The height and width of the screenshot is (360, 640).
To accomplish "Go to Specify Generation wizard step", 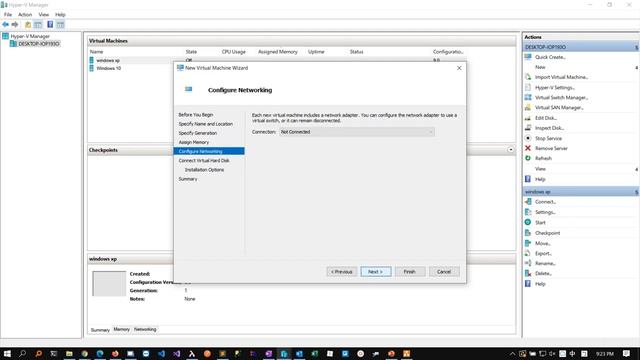I will click(x=198, y=133).
